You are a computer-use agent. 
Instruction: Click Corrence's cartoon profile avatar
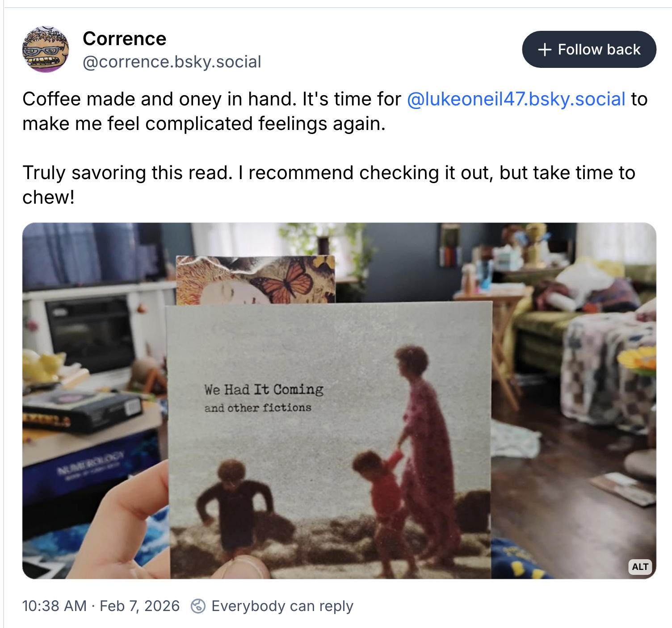click(x=46, y=49)
